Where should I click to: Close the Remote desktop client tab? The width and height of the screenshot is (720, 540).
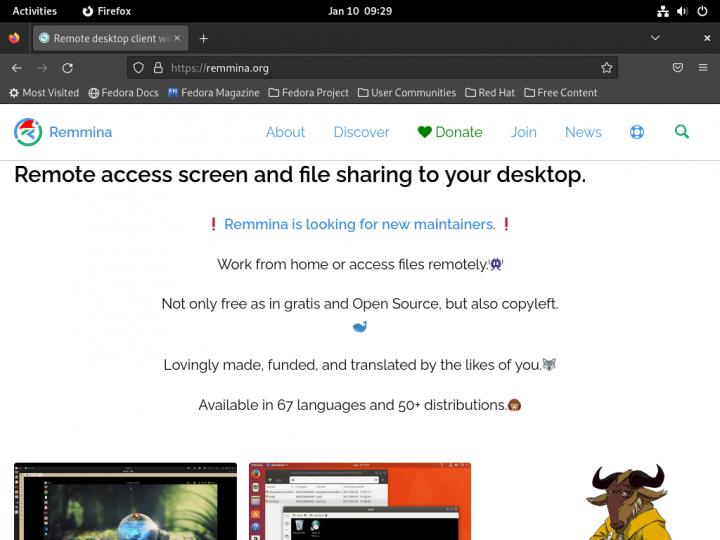pyautogui.click(x=178, y=38)
